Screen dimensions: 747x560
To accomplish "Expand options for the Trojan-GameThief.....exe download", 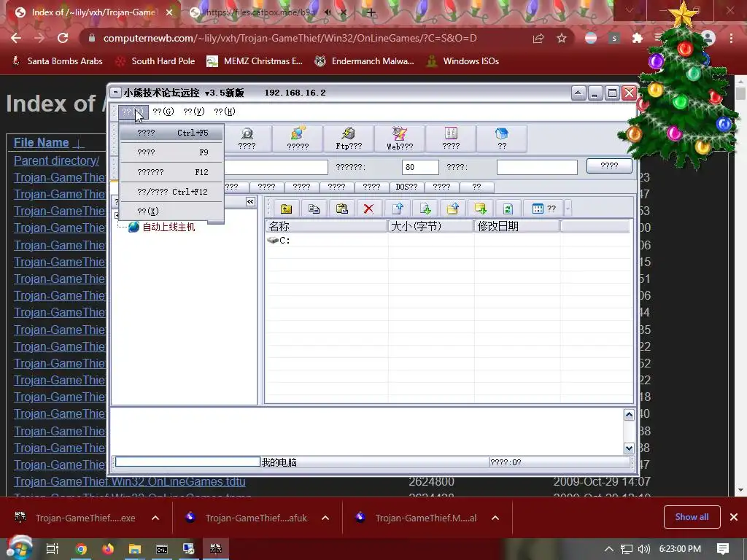I will (x=155, y=518).
